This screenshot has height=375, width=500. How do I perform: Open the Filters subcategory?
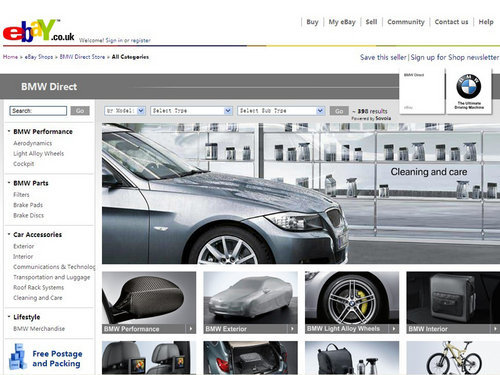point(21,195)
